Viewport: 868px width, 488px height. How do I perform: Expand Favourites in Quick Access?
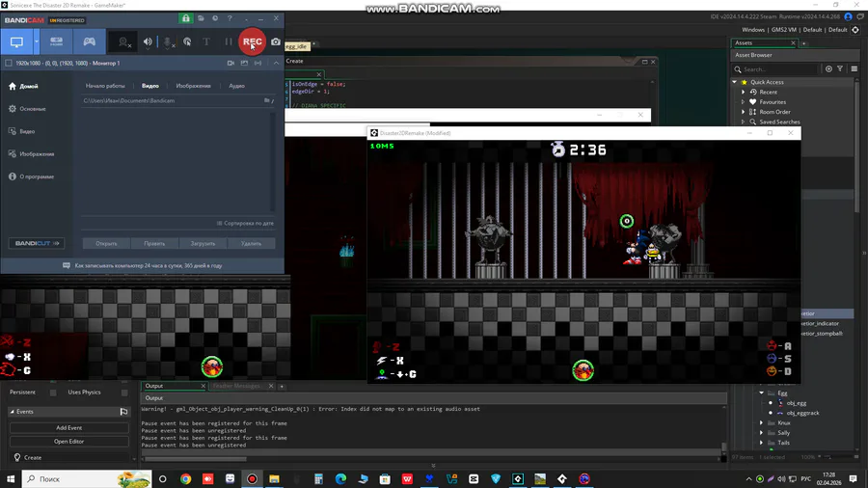[x=744, y=102]
